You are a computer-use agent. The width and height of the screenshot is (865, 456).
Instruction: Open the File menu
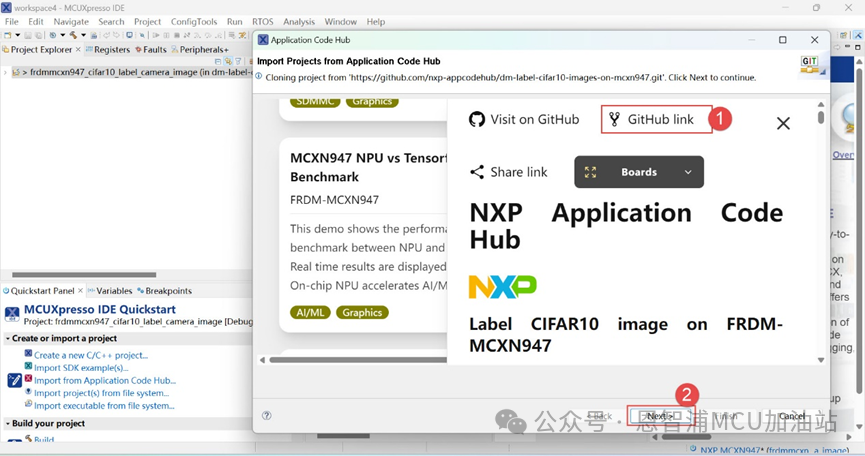click(12, 22)
